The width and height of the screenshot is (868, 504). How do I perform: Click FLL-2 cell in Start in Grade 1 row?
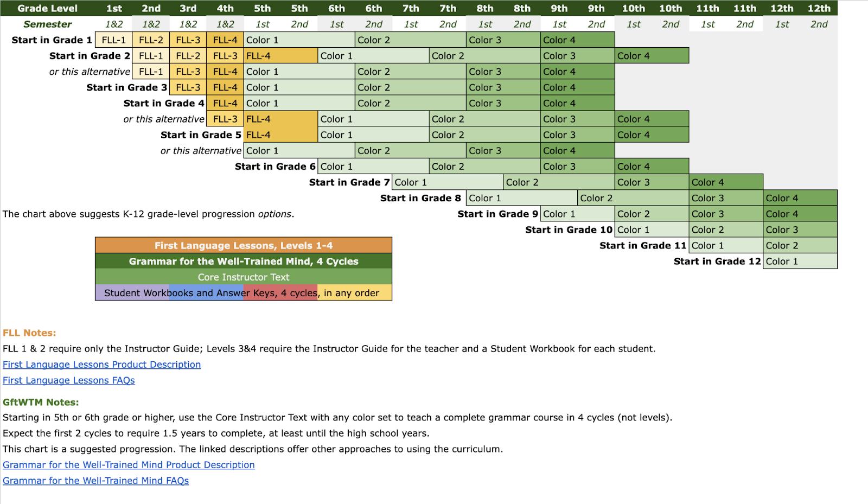[151, 40]
